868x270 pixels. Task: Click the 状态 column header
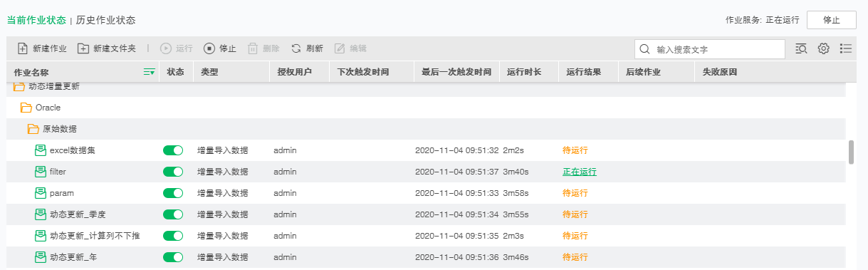(x=175, y=72)
